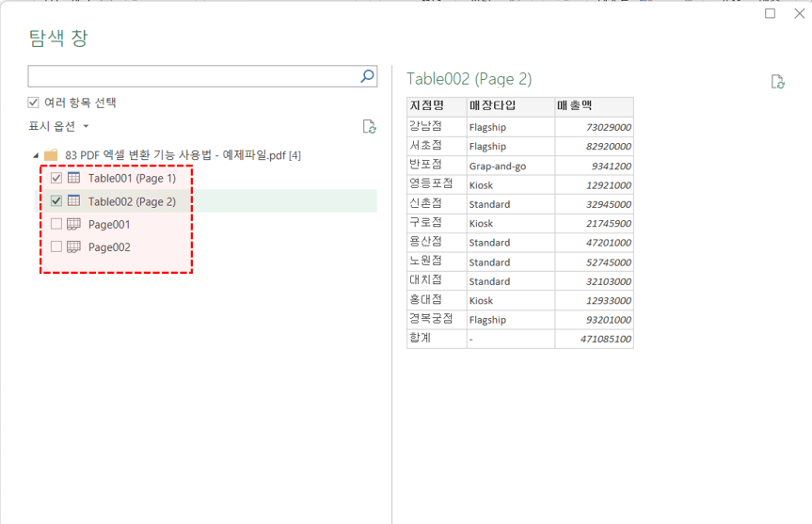Click the 영등포점 cell
The height and width of the screenshot is (524, 812).
point(437,184)
